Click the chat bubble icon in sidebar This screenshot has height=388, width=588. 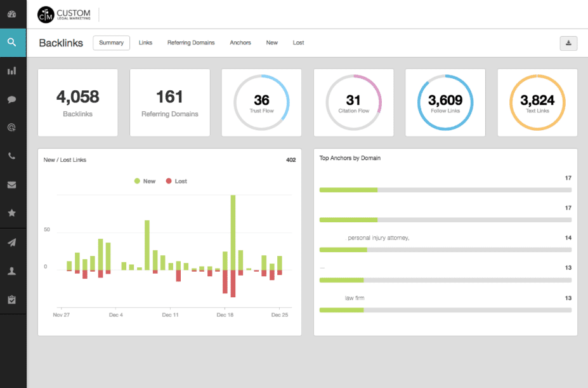point(13,99)
